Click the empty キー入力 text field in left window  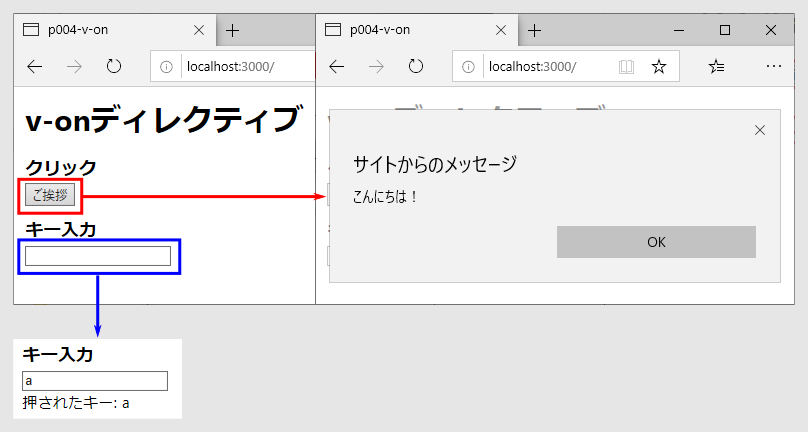[x=98, y=256]
